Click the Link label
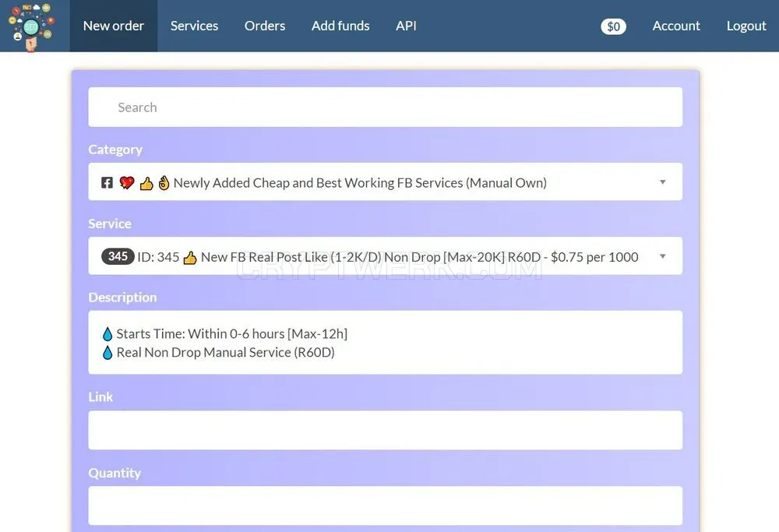Viewport: 779px width, 532px height. (100, 397)
